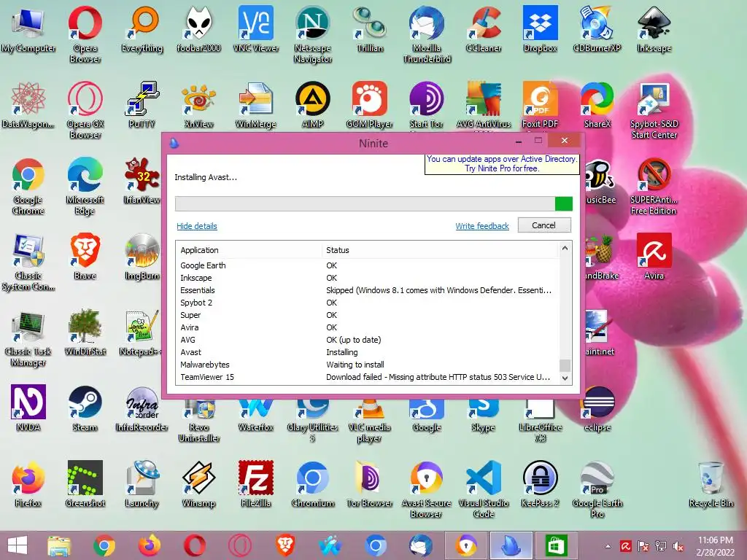Show hidden system tray icons
This screenshot has height=560, width=747.
coord(608,546)
